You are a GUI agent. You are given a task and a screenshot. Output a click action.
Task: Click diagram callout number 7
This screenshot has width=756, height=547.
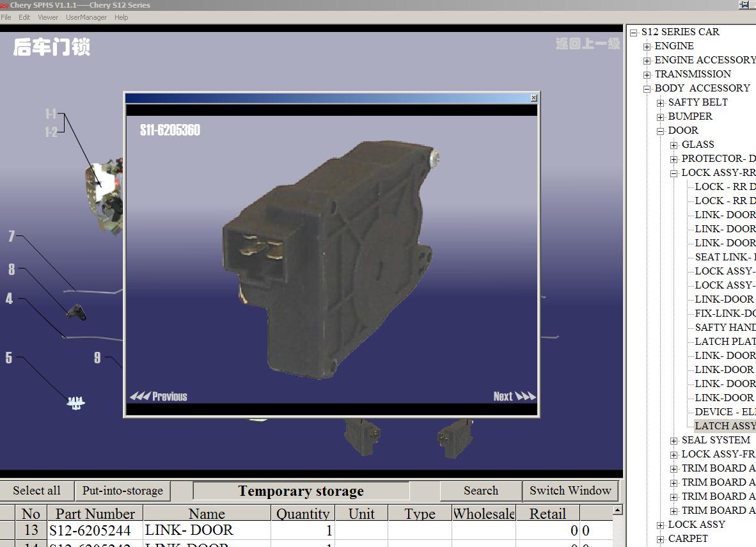click(12, 236)
